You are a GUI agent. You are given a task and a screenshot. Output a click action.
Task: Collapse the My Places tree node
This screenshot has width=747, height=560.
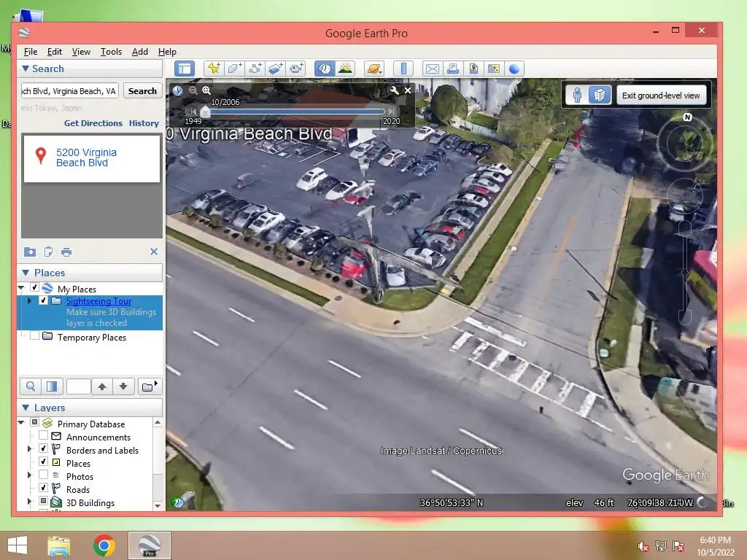click(21, 287)
